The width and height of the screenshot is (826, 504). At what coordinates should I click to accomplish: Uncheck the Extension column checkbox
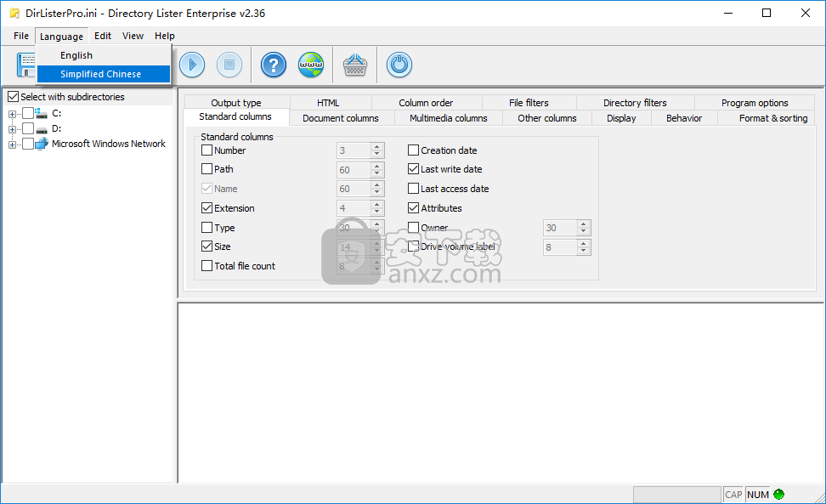[207, 208]
